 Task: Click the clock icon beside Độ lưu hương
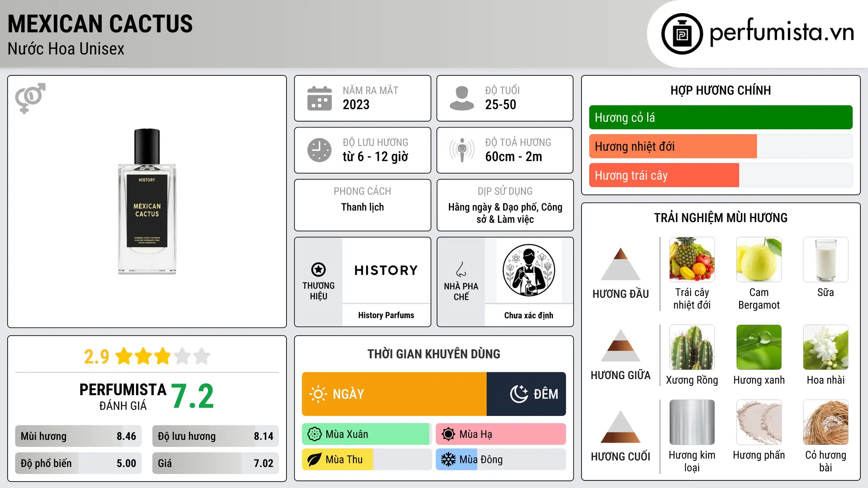(x=320, y=150)
